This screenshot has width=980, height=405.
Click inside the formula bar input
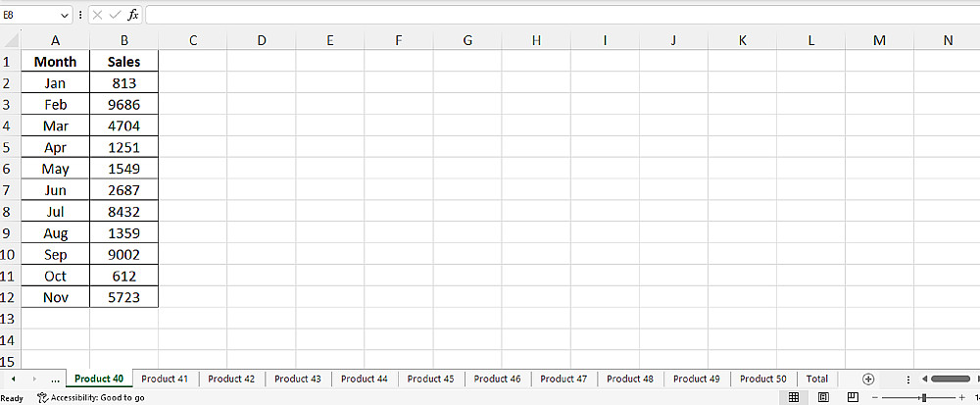point(559,15)
